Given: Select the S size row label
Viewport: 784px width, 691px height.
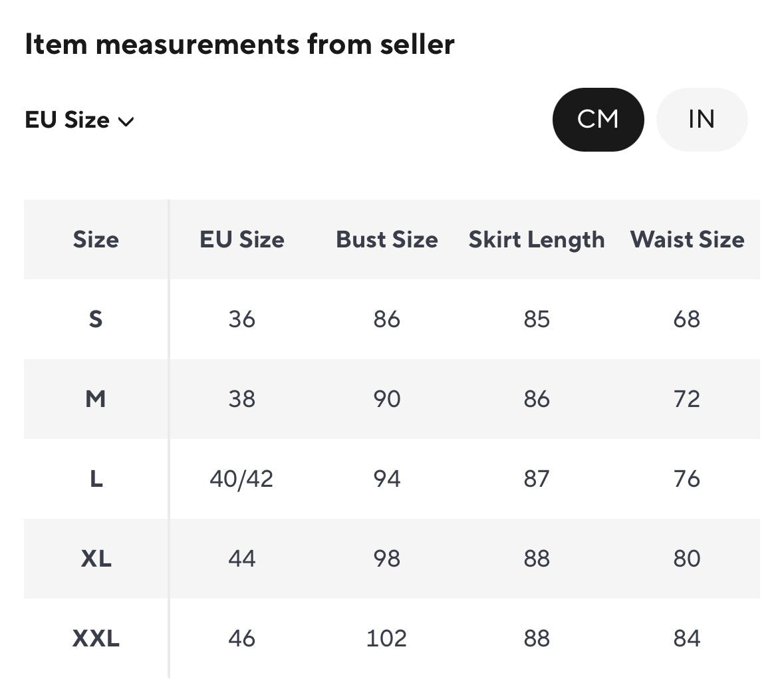Looking at the screenshot, I should tap(96, 319).
